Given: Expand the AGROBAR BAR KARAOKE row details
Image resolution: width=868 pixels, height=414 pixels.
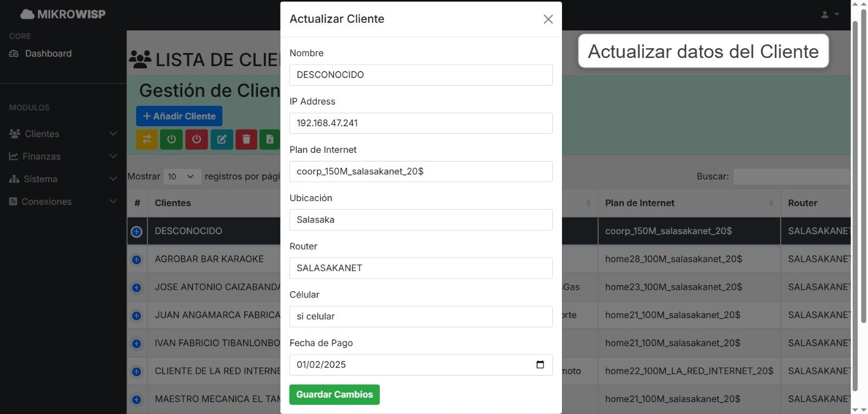Looking at the screenshot, I should (x=137, y=260).
